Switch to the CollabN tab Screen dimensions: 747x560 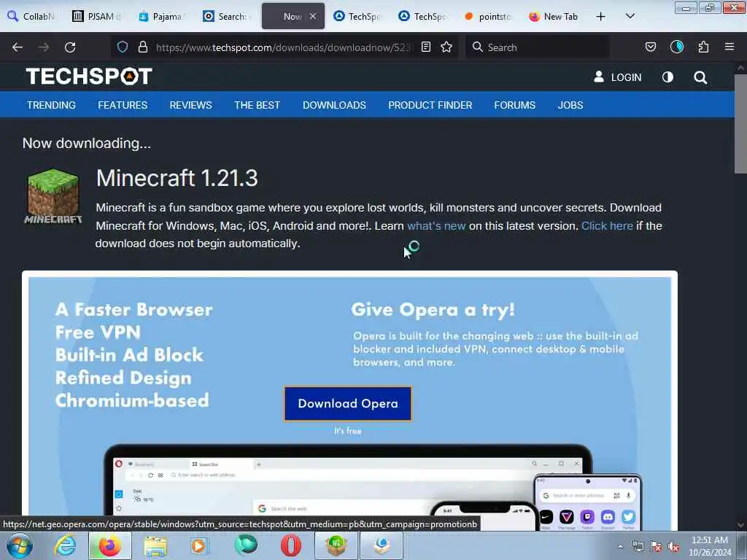pyautogui.click(x=32, y=16)
